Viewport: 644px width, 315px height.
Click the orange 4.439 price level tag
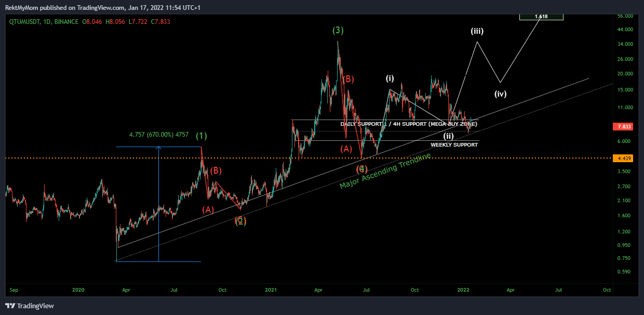622,158
